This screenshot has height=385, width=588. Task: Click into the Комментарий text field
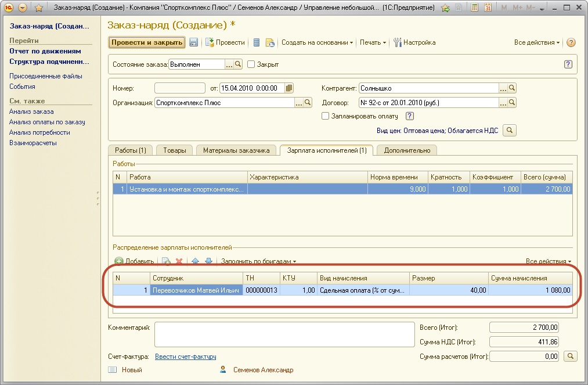(283, 334)
